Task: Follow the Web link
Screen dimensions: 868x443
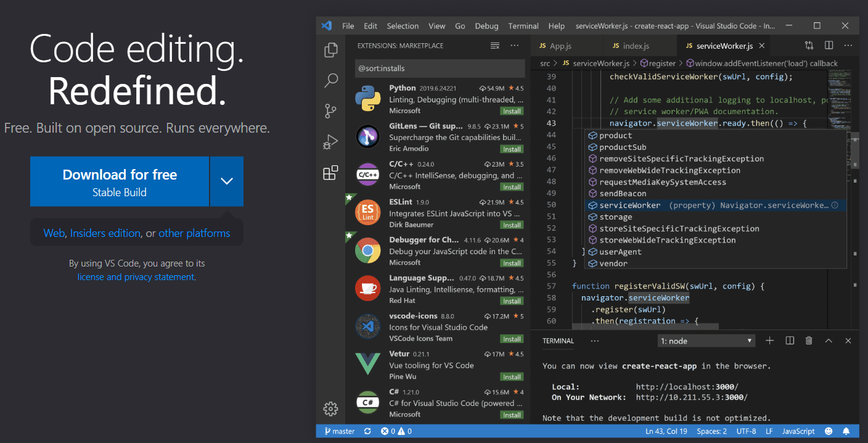Action: 54,233
